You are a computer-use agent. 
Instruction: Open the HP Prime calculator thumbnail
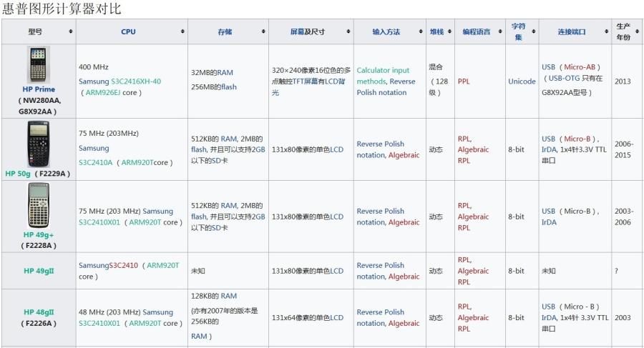38,65
